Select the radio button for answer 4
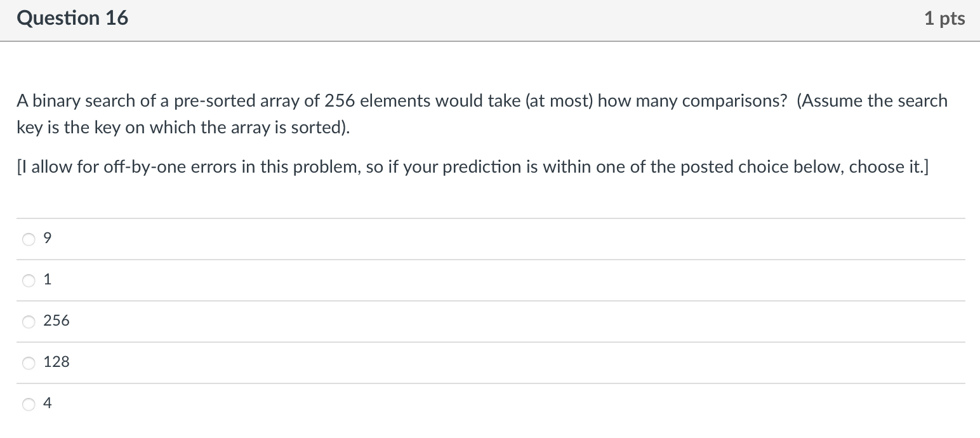The image size is (980, 438). 28,404
